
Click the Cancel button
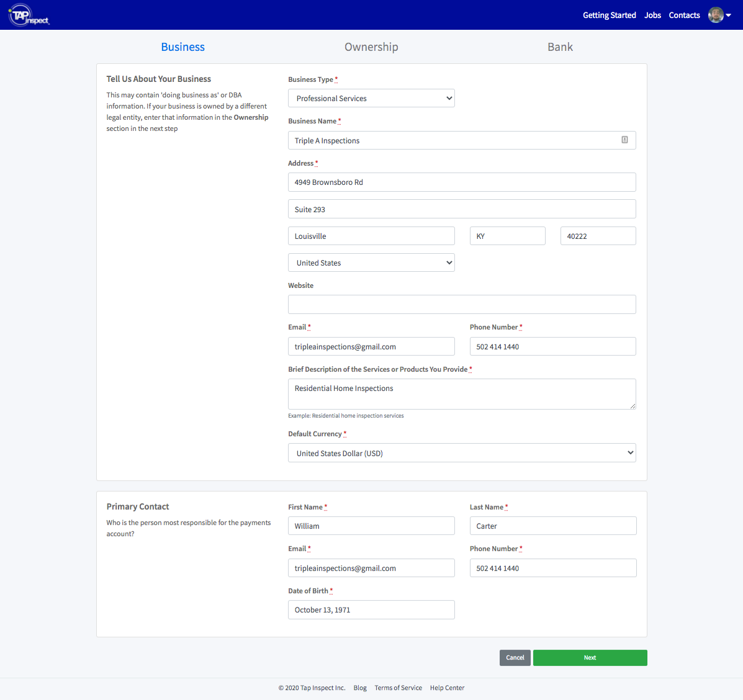(x=515, y=657)
